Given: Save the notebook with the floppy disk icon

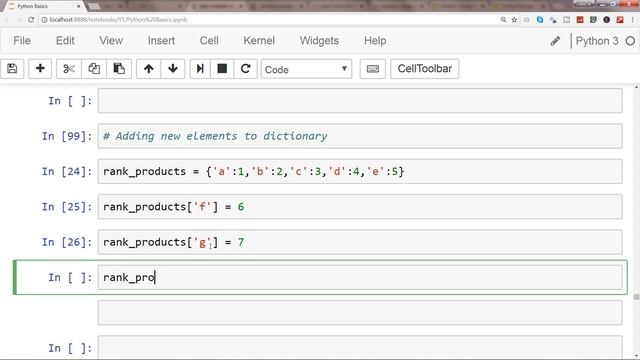Looking at the screenshot, I should [12, 69].
